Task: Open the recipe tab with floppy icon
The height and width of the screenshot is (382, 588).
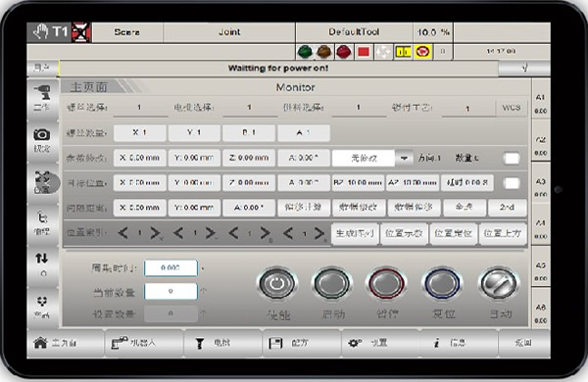Action: point(302,343)
